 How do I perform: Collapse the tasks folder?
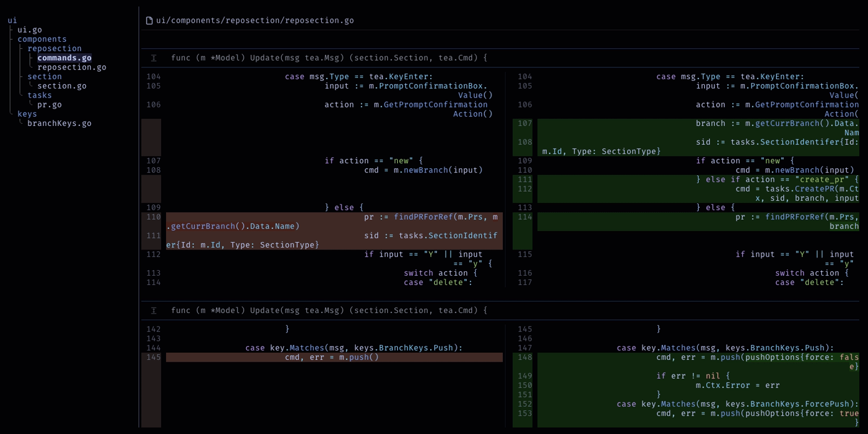40,95
